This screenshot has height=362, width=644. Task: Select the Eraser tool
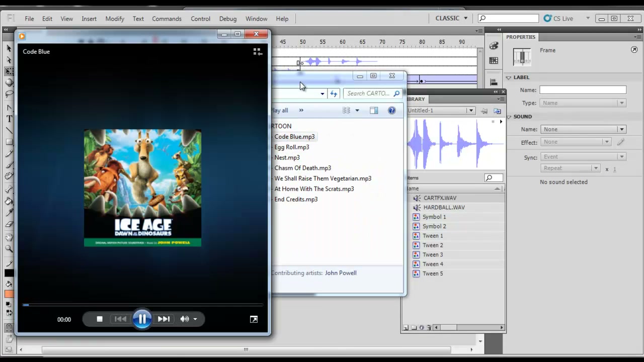(x=9, y=225)
